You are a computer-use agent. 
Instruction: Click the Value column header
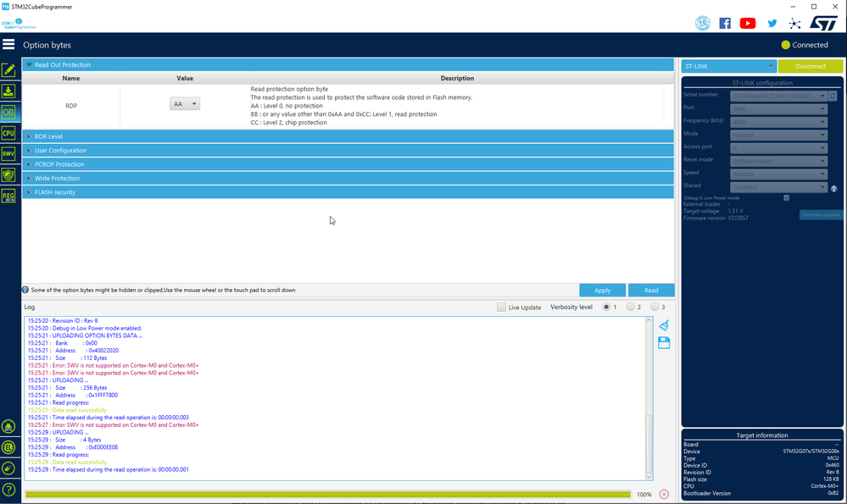[x=185, y=78]
